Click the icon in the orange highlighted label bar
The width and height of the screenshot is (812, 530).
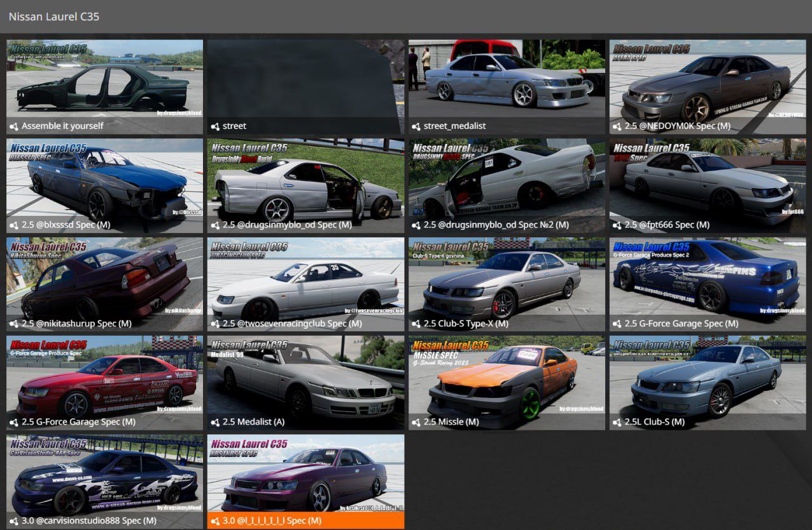[x=215, y=521]
